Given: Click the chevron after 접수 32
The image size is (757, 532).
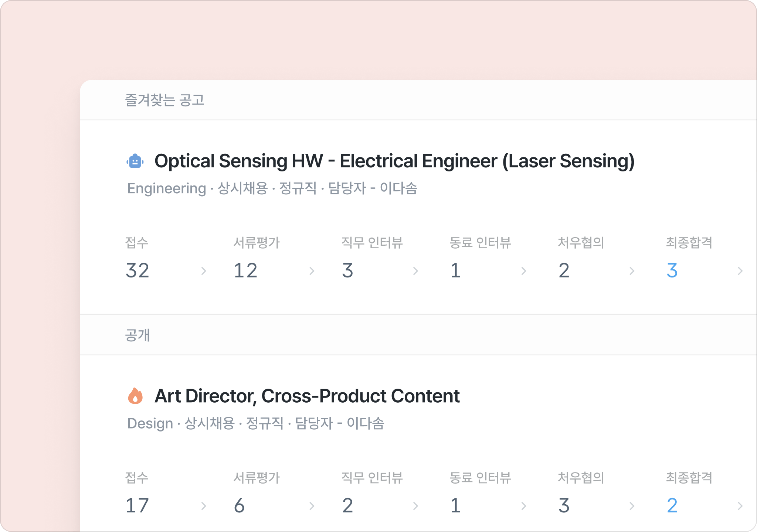Looking at the screenshot, I should (204, 271).
